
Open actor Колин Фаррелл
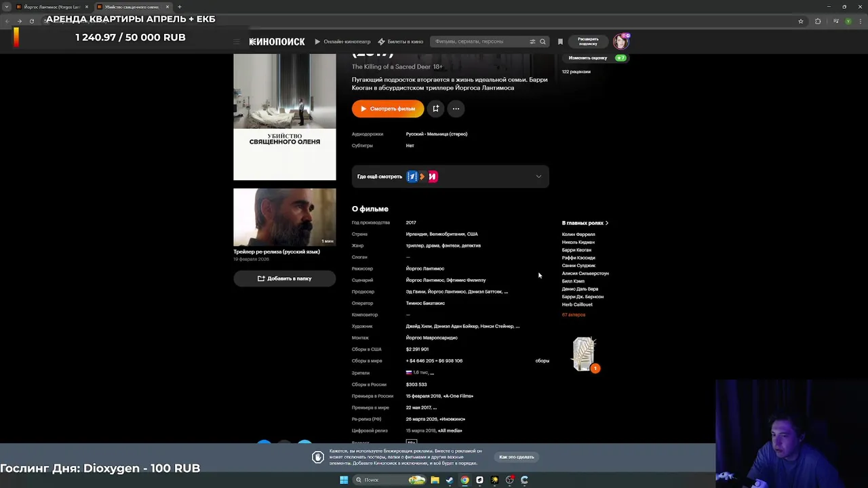pos(578,235)
